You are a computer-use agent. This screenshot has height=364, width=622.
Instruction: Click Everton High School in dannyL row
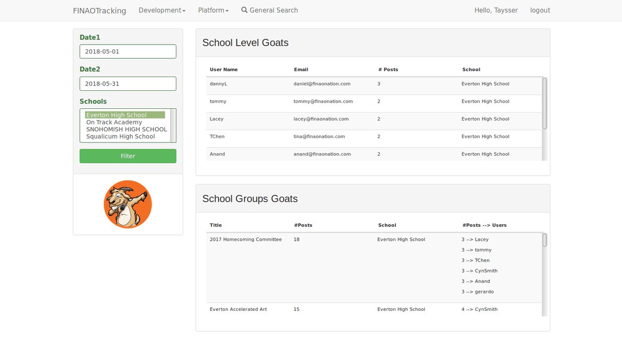[485, 83]
